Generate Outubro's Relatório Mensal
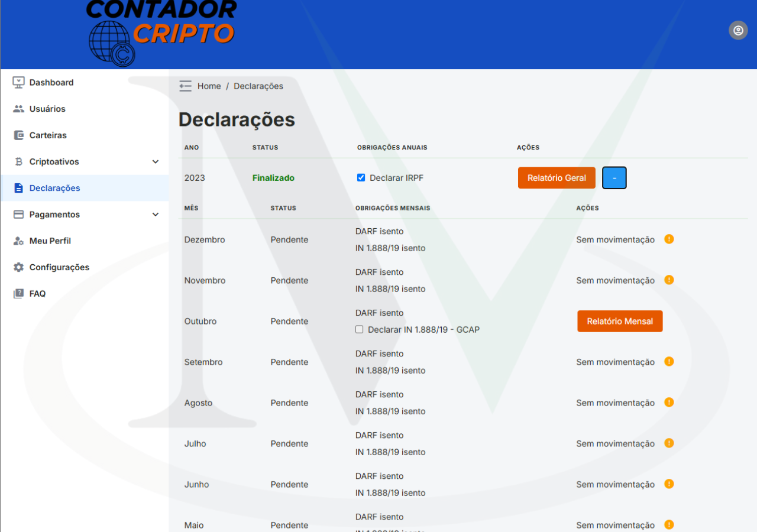Screen dimensions: 757x532 point(620,321)
